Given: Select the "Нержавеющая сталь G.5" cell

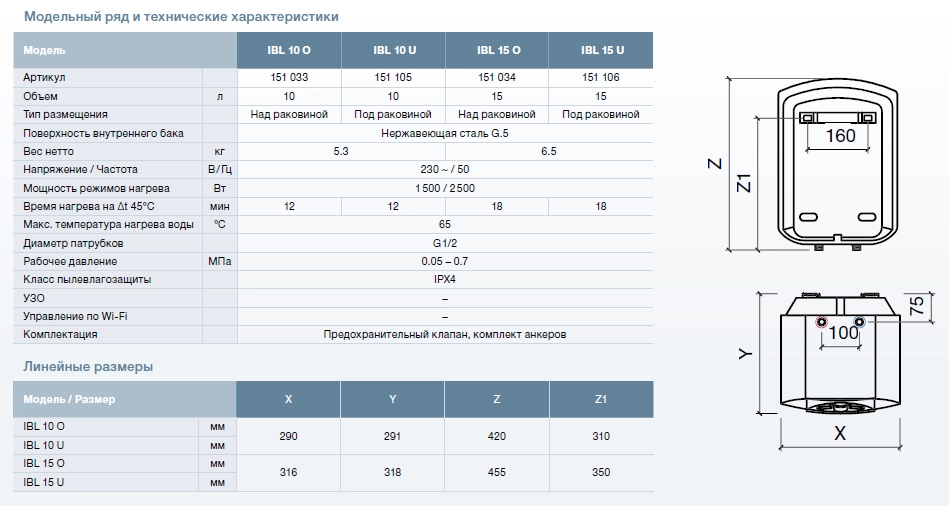Looking at the screenshot, I should coord(445,133).
